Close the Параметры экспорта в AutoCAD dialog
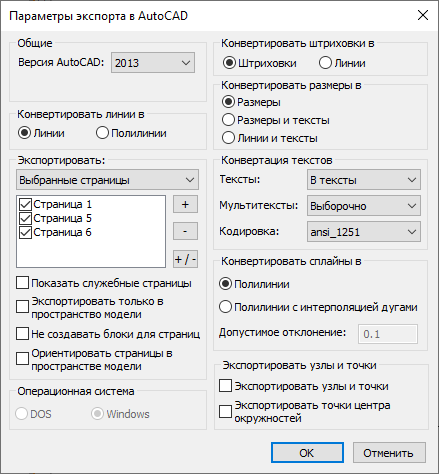Screen dimensions: 439x474 click(423, 15)
